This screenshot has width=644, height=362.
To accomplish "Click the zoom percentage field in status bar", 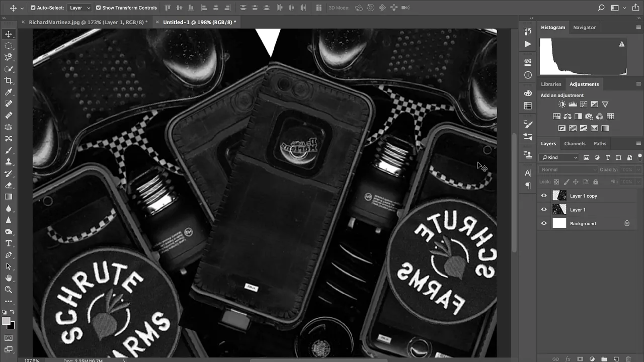I will 32,360.
